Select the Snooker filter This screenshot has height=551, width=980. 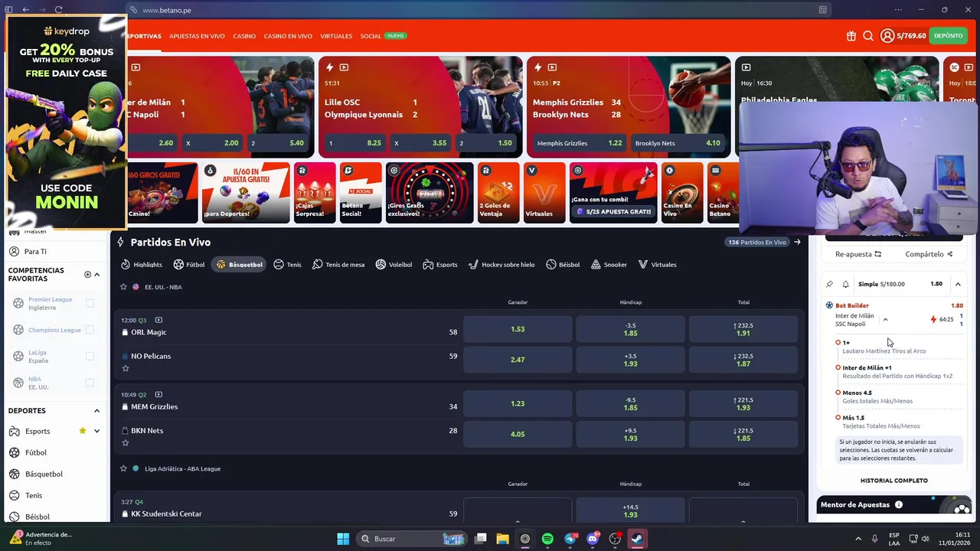pyautogui.click(x=609, y=265)
